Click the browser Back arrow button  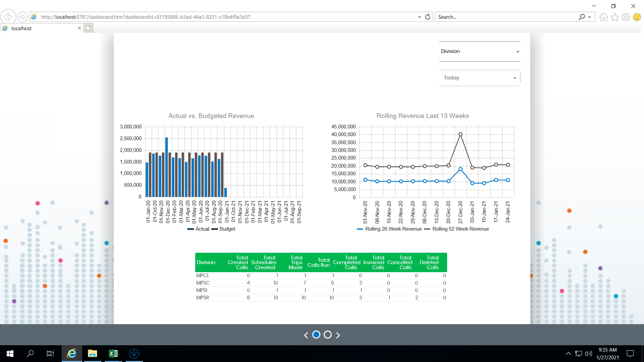click(8, 17)
